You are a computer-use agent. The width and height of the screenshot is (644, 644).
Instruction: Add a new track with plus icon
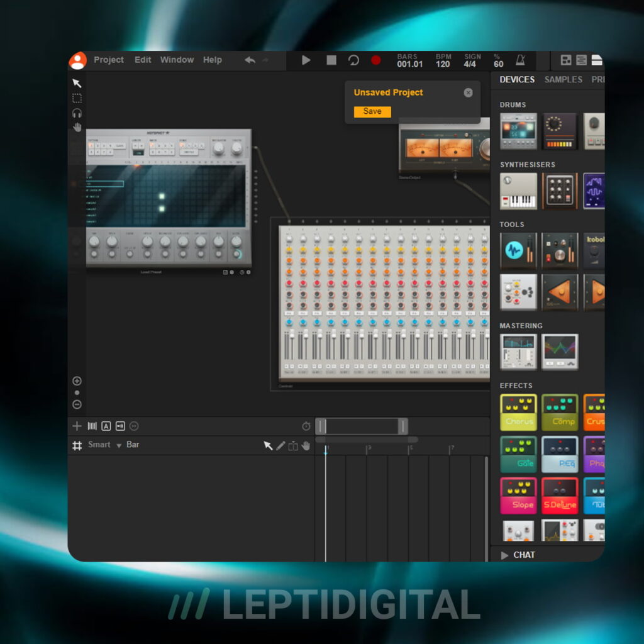click(77, 426)
